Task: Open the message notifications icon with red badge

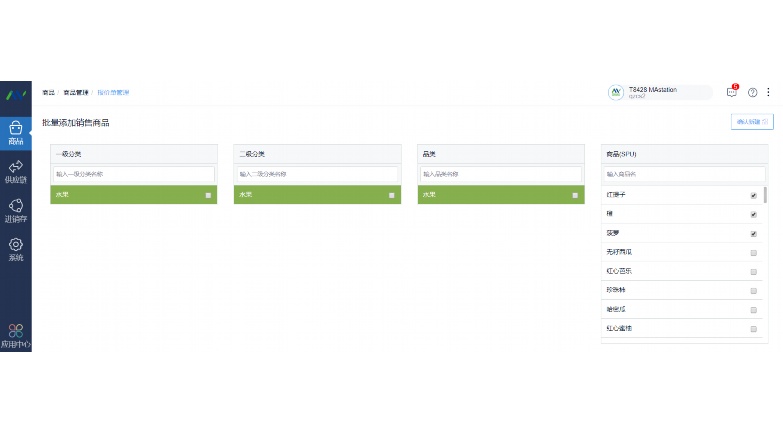Action: coord(732,91)
